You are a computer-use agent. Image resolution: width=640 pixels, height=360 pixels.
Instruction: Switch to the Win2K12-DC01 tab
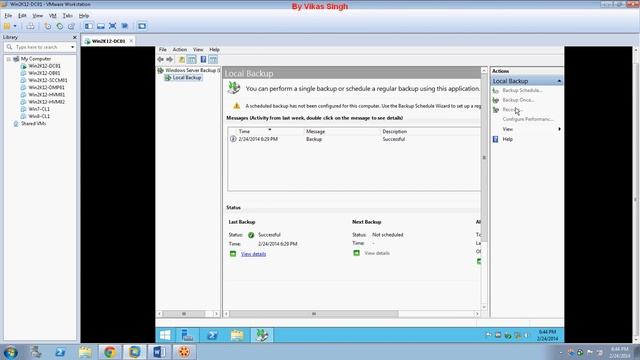pos(108,41)
